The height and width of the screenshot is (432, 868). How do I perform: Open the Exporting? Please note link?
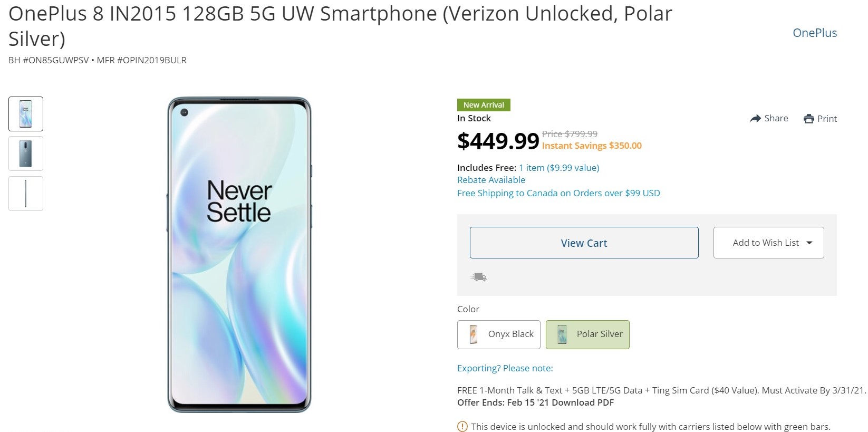[505, 368]
